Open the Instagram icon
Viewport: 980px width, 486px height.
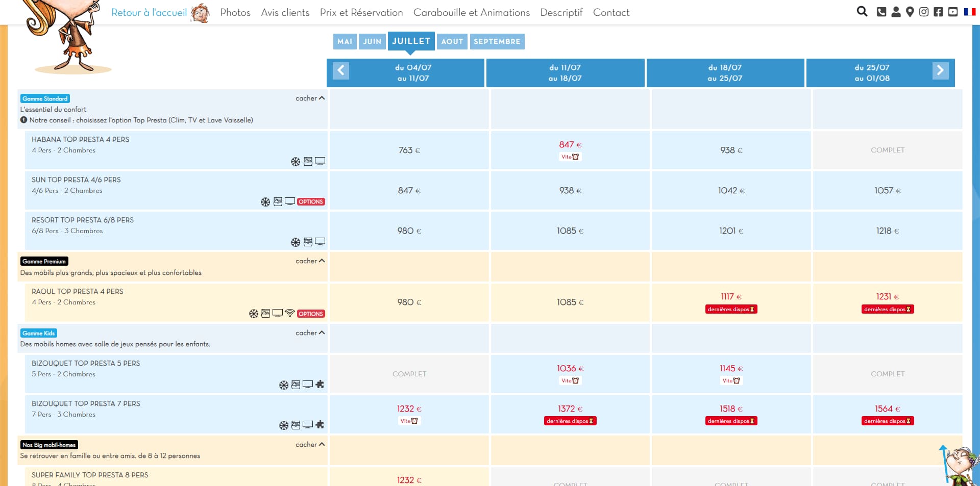coord(924,12)
